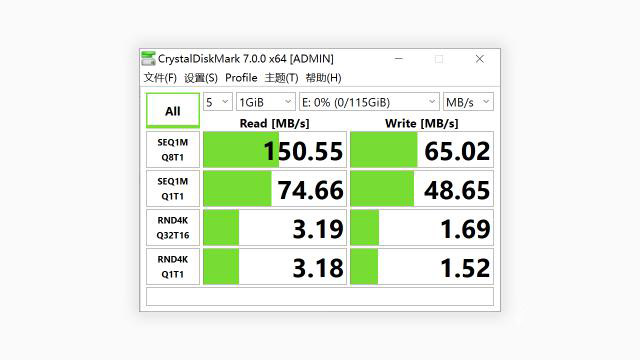640x360 pixels.
Task: Select the 74.66 read result
Action: 275,189
